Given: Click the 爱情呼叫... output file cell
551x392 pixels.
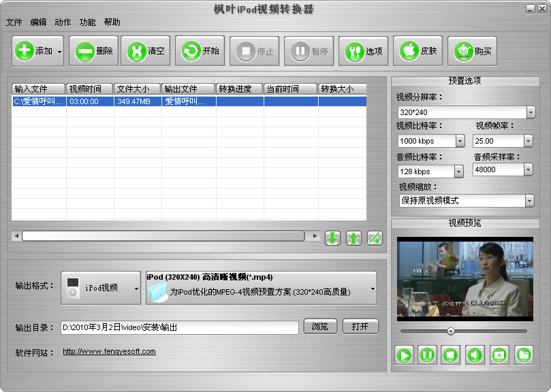Looking at the screenshot, I should pyautogui.click(x=189, y=101).
